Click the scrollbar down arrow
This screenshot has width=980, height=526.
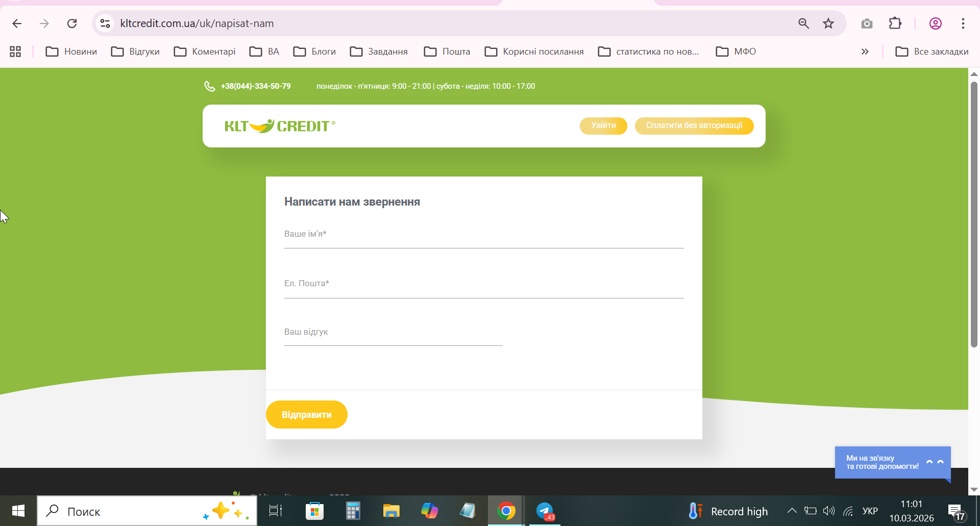[974, 490]
